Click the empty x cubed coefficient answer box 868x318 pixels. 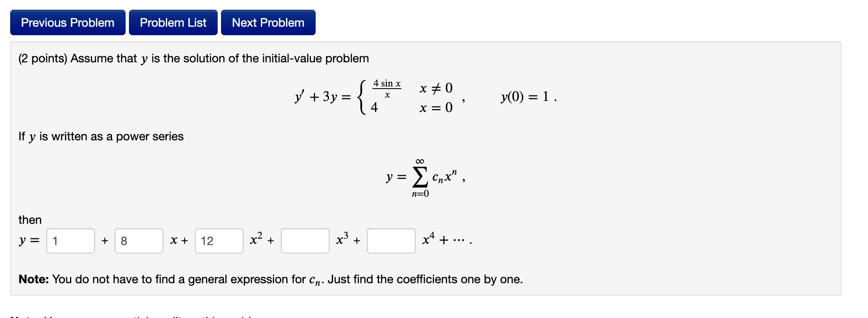305,240
